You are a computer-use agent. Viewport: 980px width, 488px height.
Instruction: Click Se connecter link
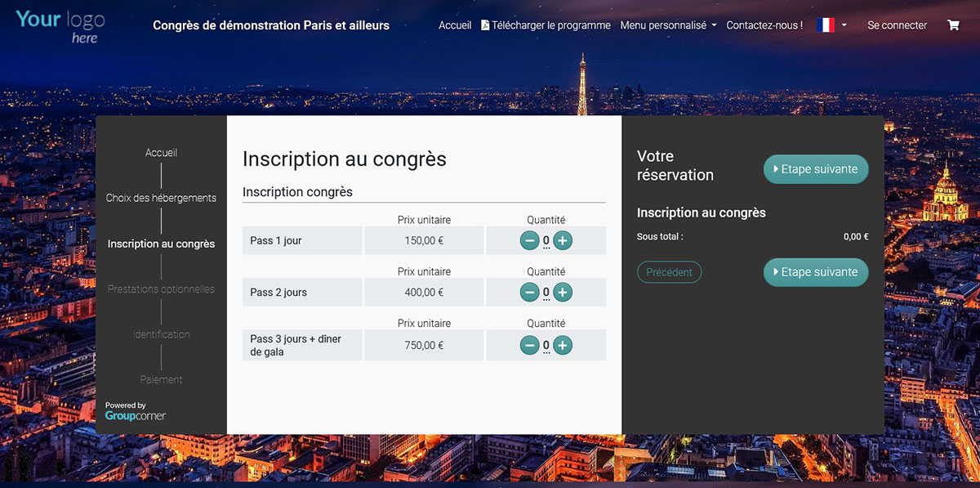pos(897,25)
